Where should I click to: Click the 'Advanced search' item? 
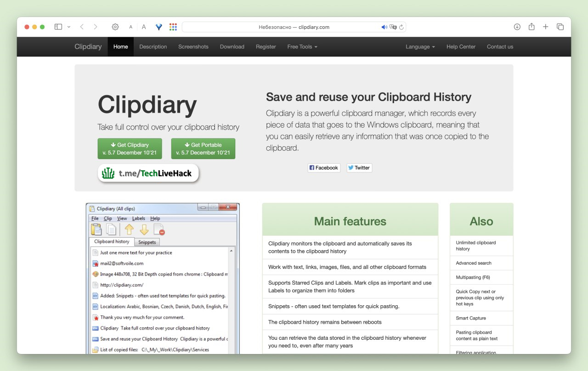481,263
